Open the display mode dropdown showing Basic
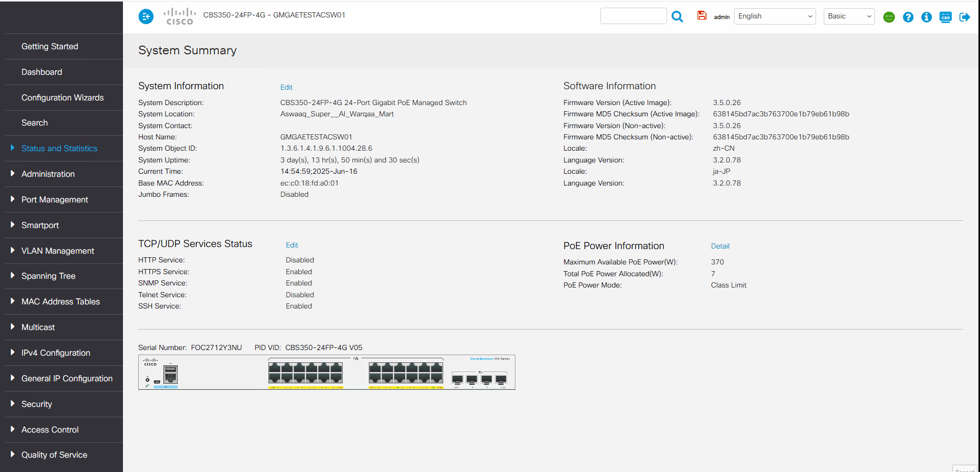 tap(849, 16)
